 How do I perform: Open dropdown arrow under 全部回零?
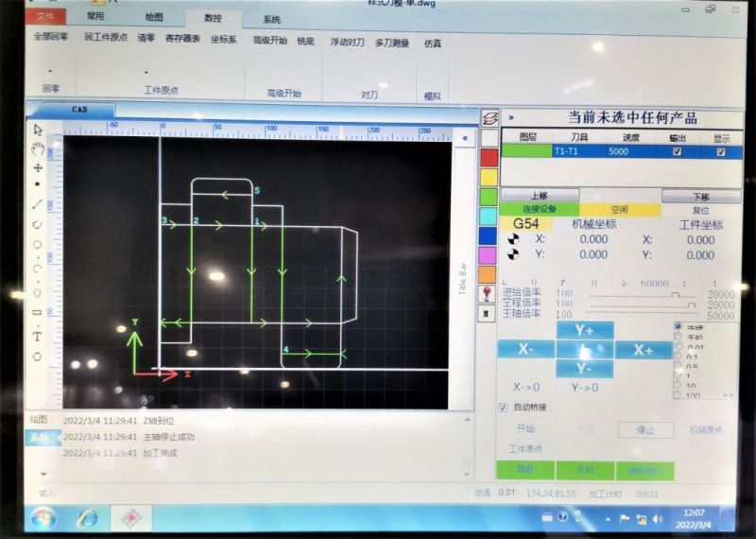click(50, 72)
